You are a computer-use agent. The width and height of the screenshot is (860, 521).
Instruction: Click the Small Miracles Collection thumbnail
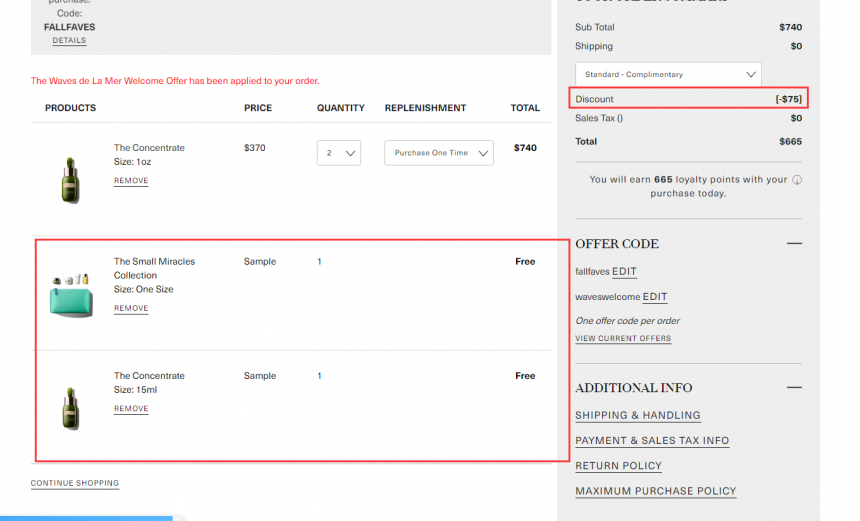(71, 295)
